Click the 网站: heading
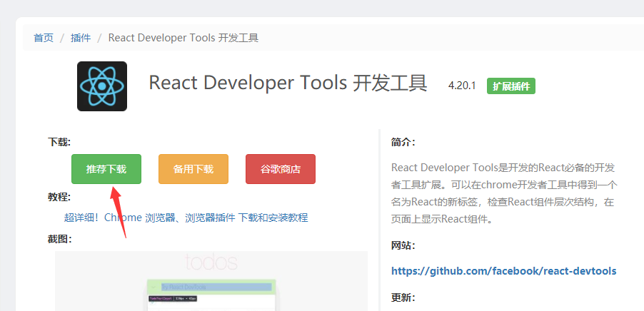Viewport: 644px width, 311px height. click(403, 245)
